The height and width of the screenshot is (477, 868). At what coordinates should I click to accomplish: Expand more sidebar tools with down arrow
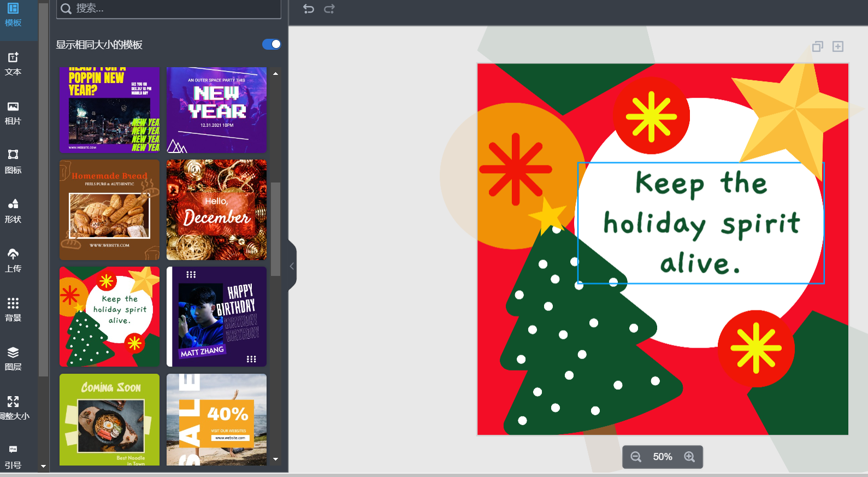[x=44, y=467]
